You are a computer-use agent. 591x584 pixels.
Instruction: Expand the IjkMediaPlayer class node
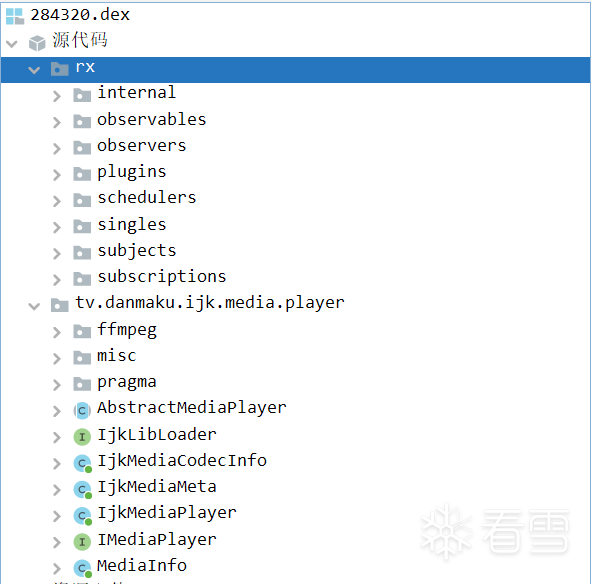[57, 516]
